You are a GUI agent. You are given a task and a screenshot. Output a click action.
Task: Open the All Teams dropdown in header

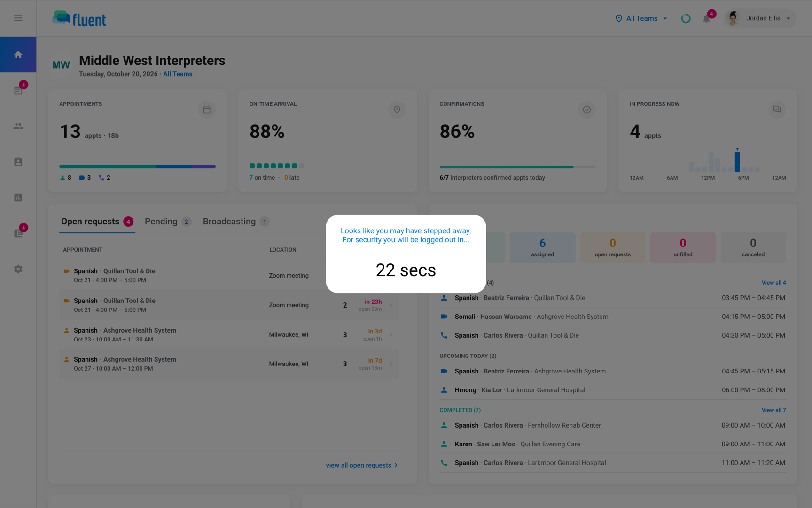641,18
